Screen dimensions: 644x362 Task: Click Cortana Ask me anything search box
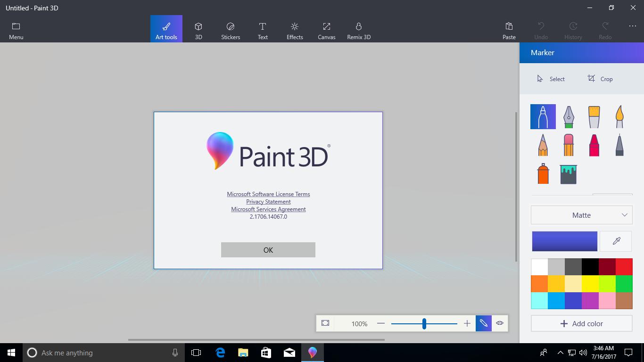(104, 353)
